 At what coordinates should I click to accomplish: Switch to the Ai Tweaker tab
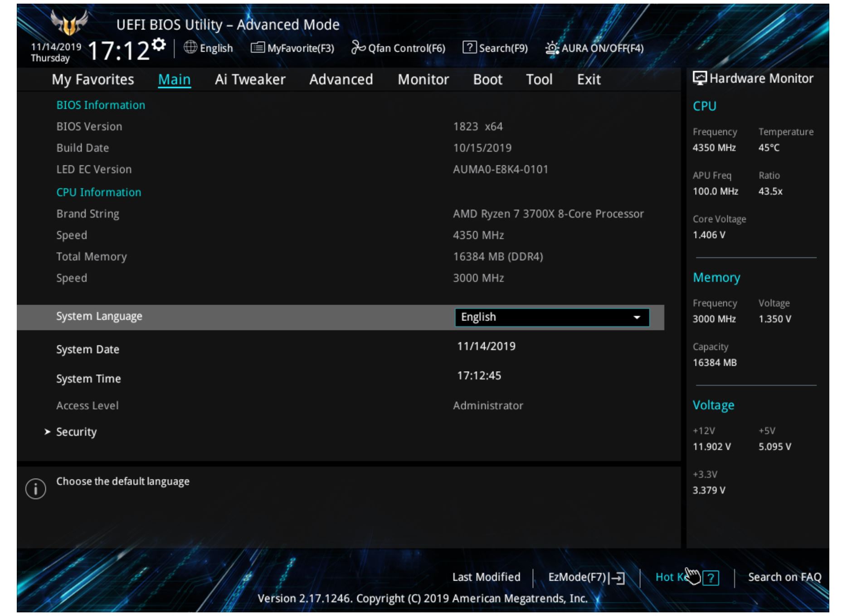(250, 79)
